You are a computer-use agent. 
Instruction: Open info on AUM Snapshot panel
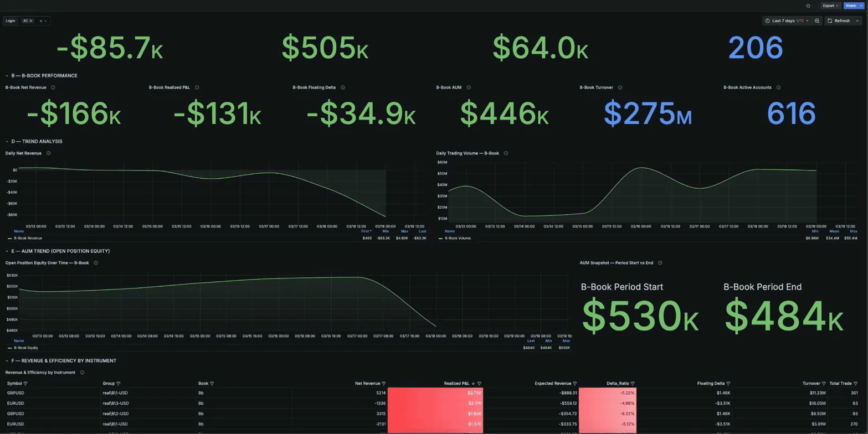pyautogui.click(x=659, y=262)
